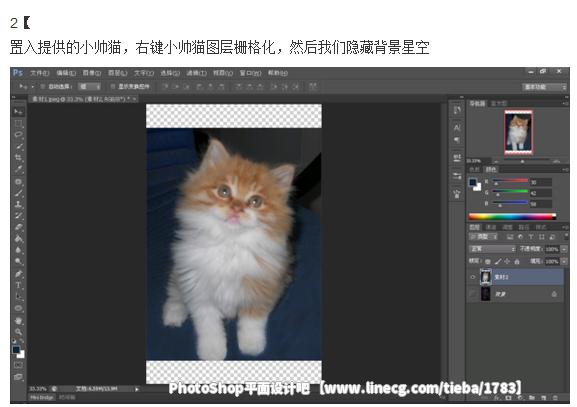The height and width of the screenshot is (407, 577).
Task: Filter layers by type layer icon
Action: tap(531, 237)
